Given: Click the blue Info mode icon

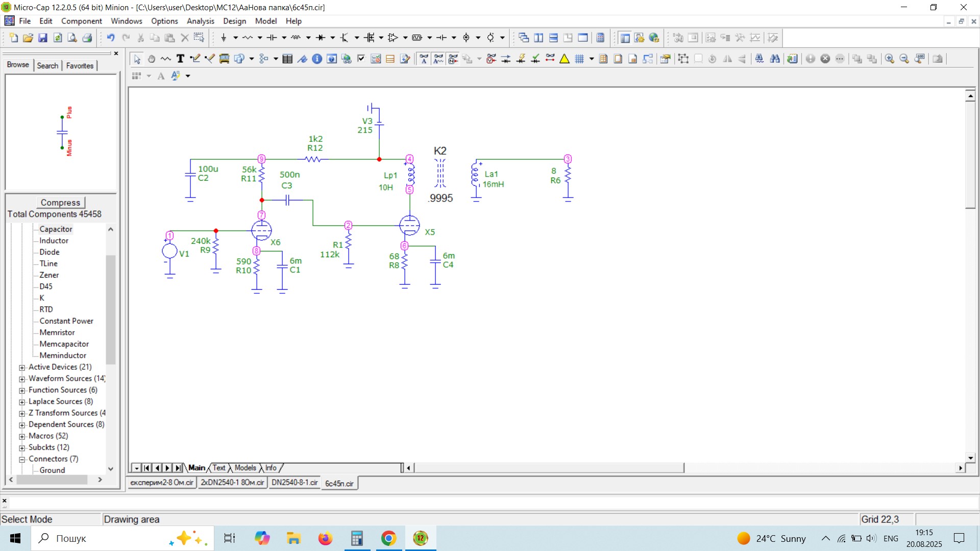Looking at the screenshot, I should [x=317, y=59].
